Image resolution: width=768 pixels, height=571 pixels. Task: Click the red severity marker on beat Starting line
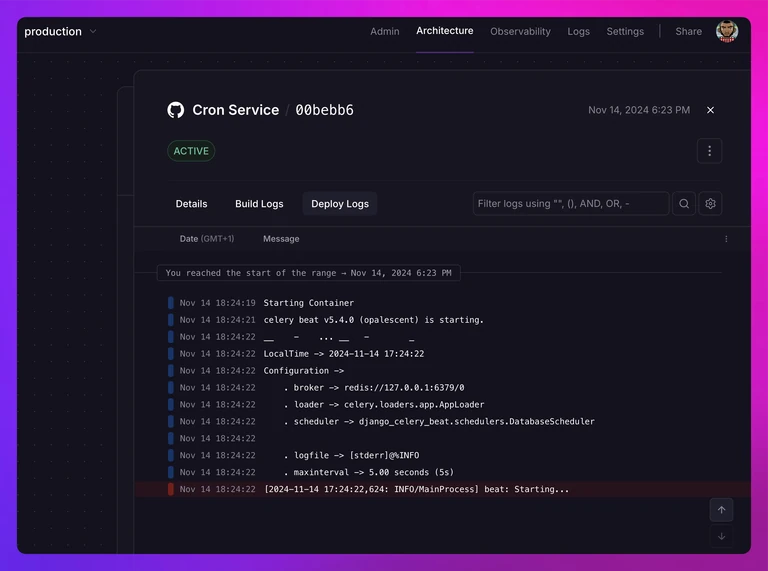(x=170, y=489)
